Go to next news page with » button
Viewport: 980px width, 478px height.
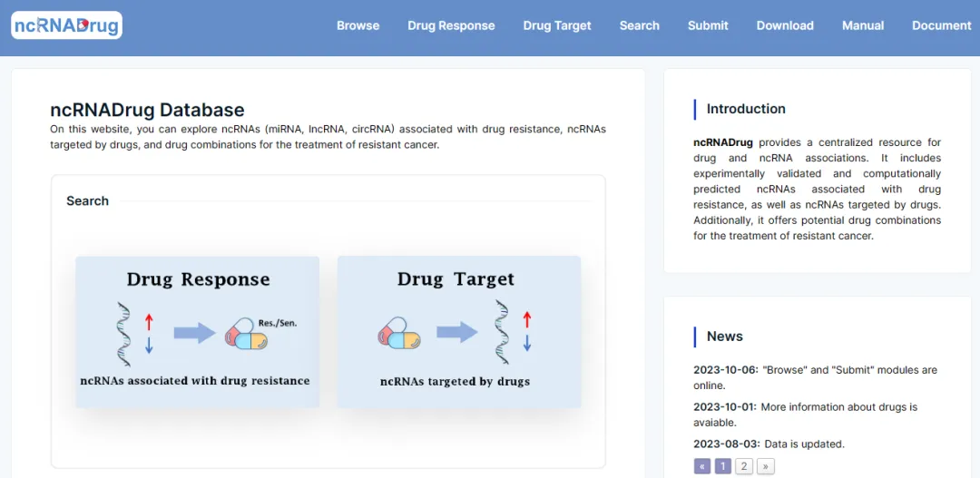[766, 466]
